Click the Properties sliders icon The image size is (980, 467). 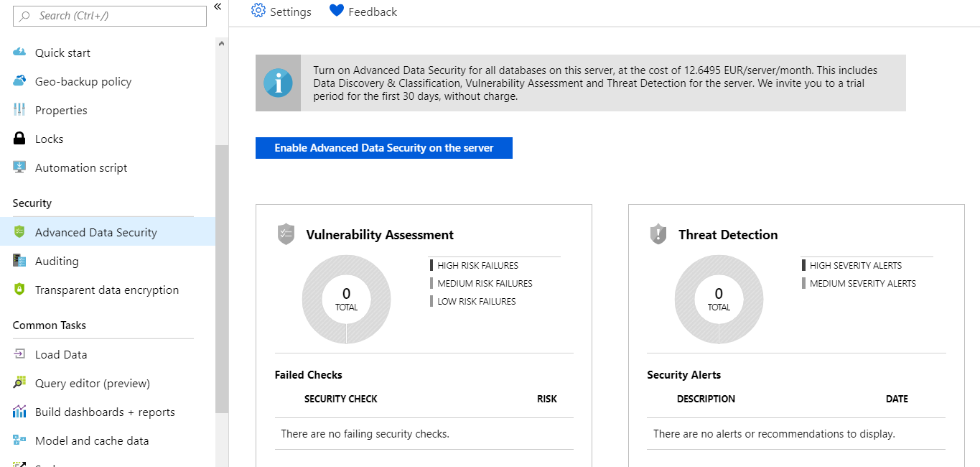click(x=20, y=110)
